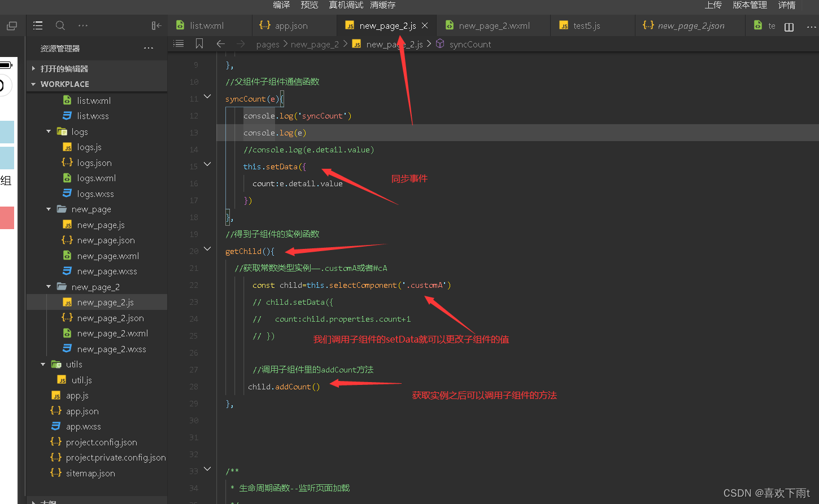Image resolution: width=819 pixels, height=504 pixels.
Task: Click the outline lines icon in breadcrumb bar
Action: point(178,43)
